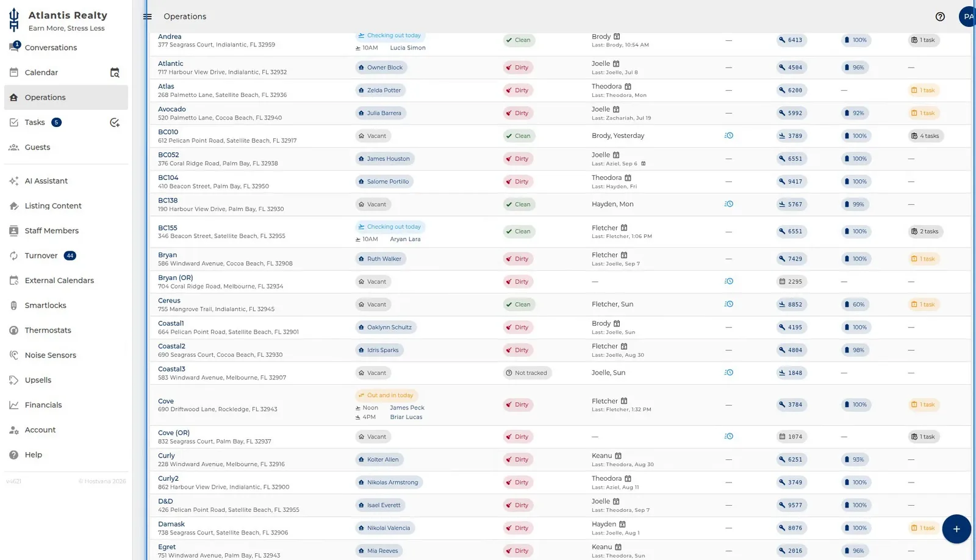The width and height of the screenshot is (976, 560).
Task: Toggle the hamburger menu next to Operations
Action: (x=148, y=16)
